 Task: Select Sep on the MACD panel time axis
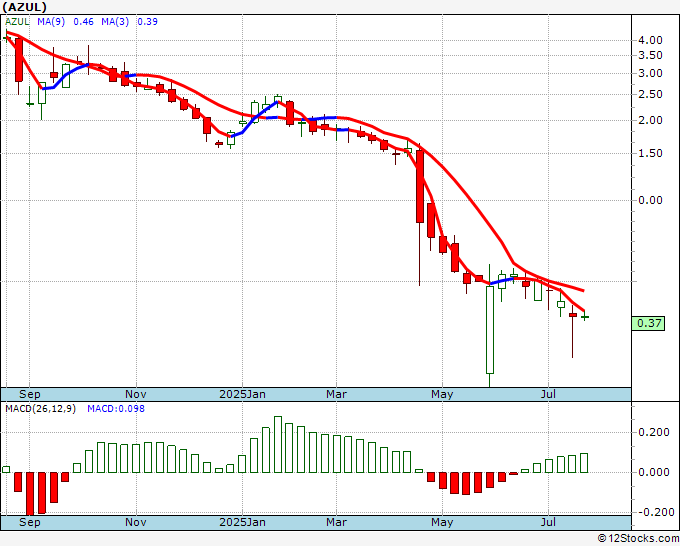tap(29, 522)
